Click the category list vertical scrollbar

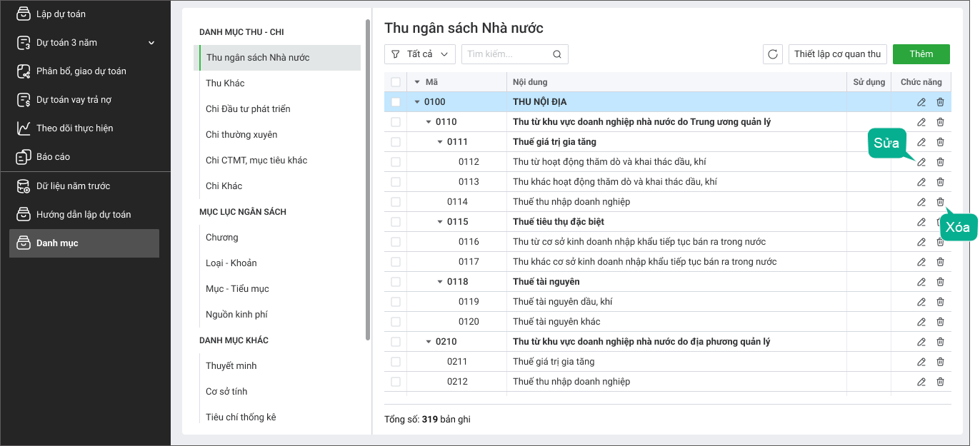368,178
